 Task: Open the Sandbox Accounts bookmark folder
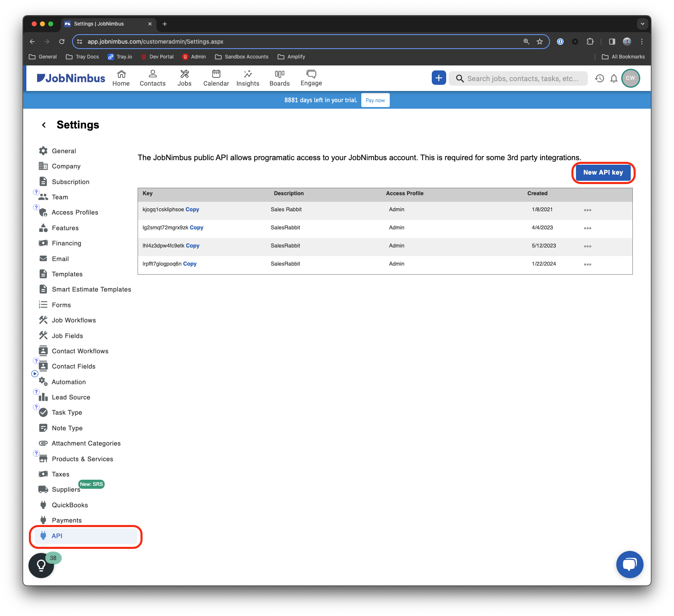(242, 57)
